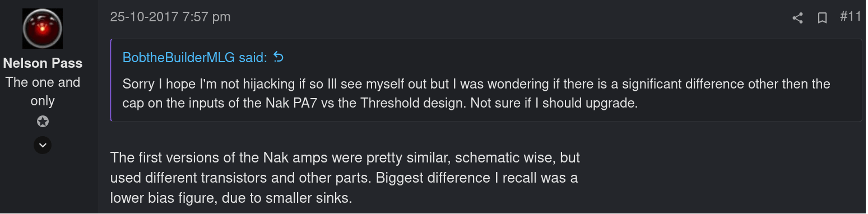Image resolution: width=868 pixels, height=214 pixels.
Task: Click the star badge under Nelson Pass
Action: (43, 122)
